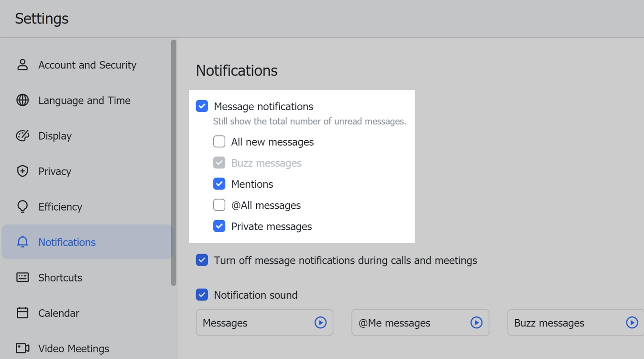
Task: Click the Display settings icon
Action: [22, 135]
